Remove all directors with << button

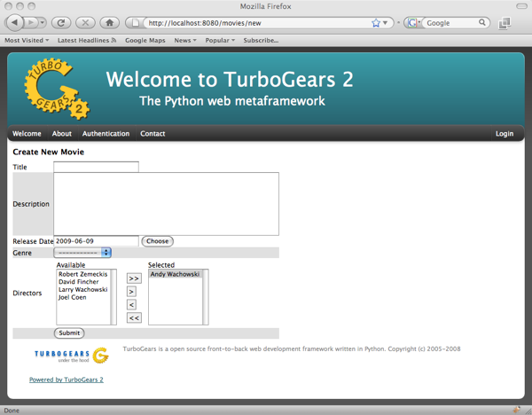point(134,318)
